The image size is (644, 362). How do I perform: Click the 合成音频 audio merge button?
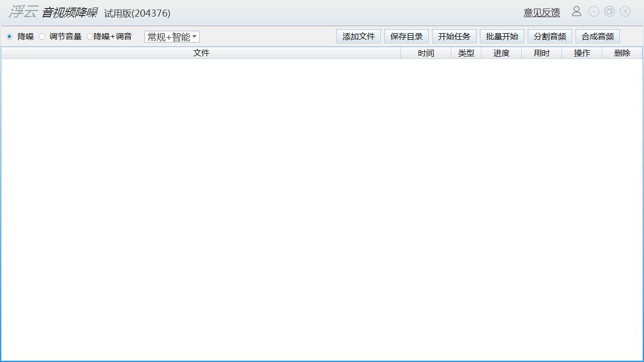point(597,36)
